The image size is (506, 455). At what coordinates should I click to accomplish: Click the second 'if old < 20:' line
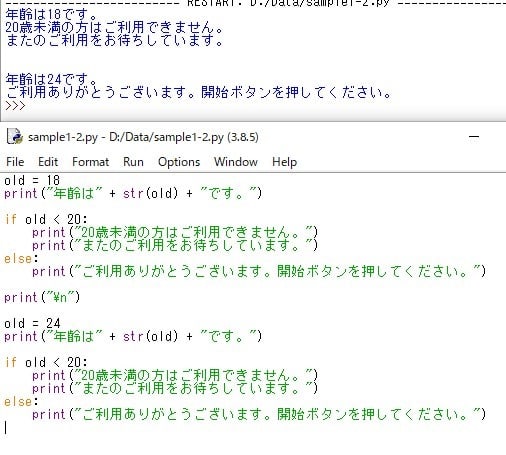point(46,362)
